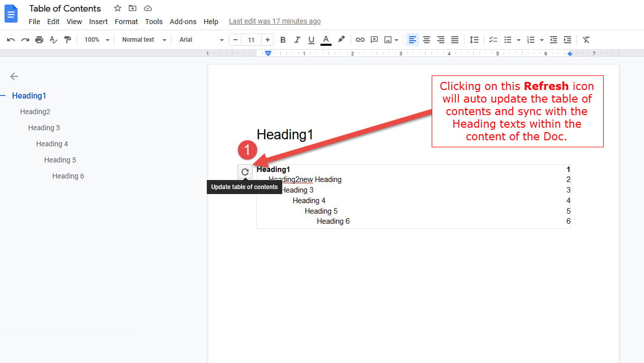Open the Format menu
The height and width of the screenshot is (363, 644).
126,22
